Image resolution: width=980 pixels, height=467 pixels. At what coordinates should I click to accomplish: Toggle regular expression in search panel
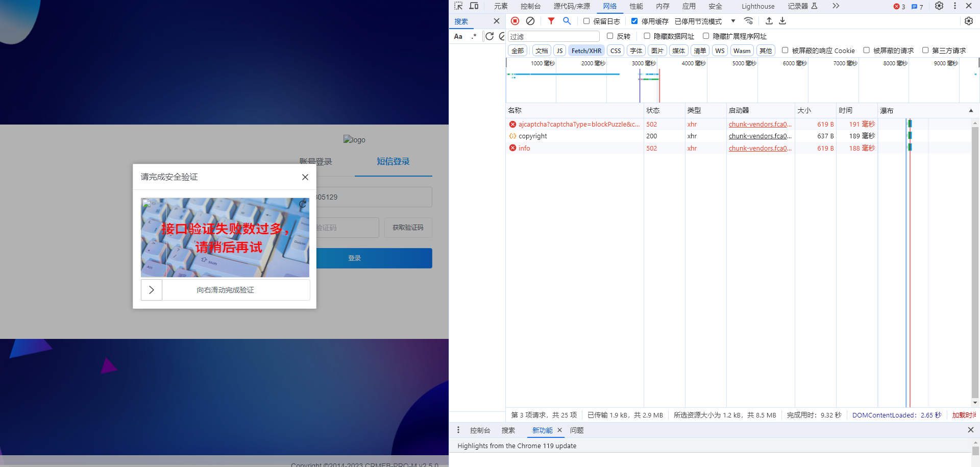tap(474, 36)
